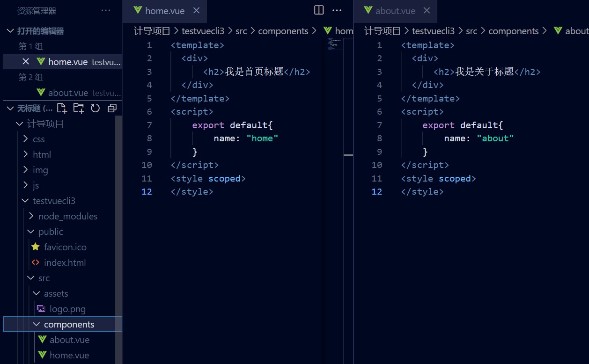Click testvuecli3 in the about.vue breadcrumb
The width and height of the screenshot is (589, 364).
[434, 31]
